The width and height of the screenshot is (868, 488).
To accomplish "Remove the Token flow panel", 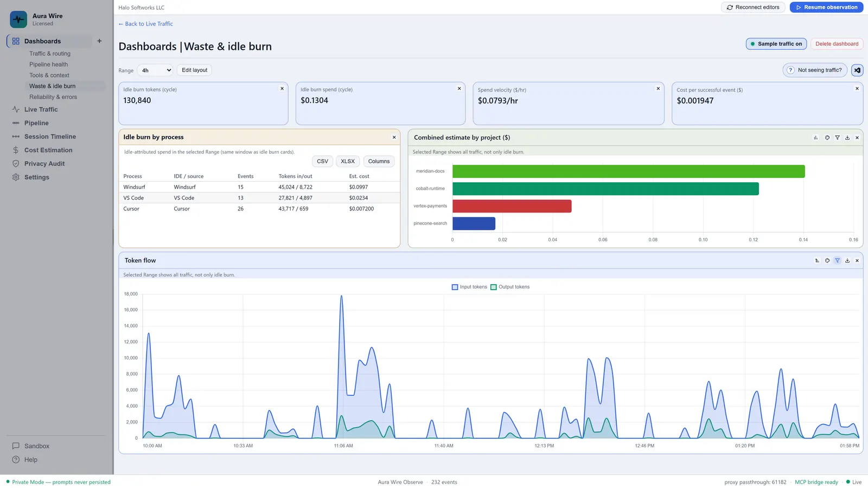I will pos(857,261).
